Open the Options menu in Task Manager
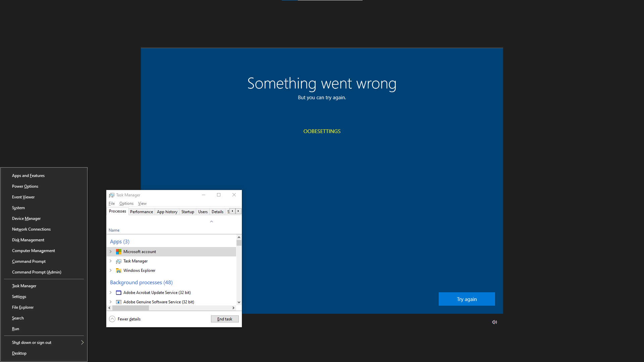644x362 pixels. click(x=126, y=203)
